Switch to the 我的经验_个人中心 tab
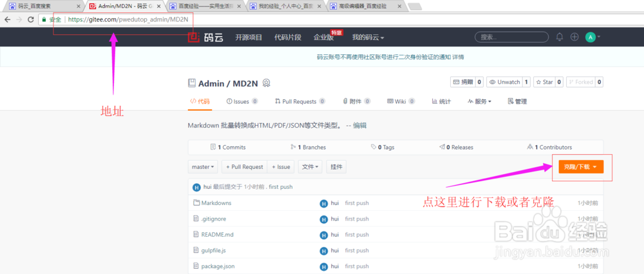Image resolution: width=644 pixels, height=274 pixels. (x=284, y=6)
